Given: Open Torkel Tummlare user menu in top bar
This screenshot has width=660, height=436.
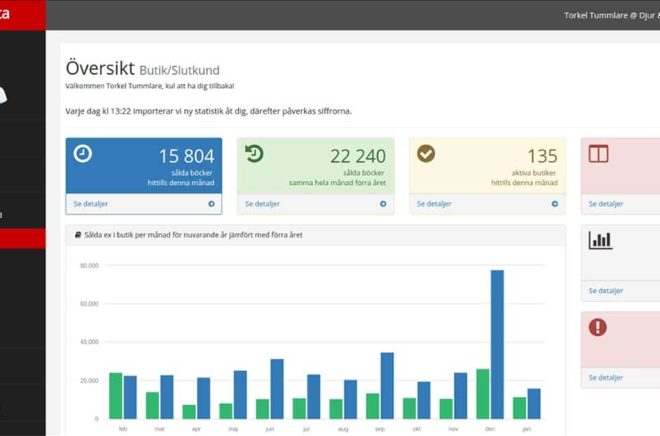Looking at the screenshot, I should tap(612, 16).
